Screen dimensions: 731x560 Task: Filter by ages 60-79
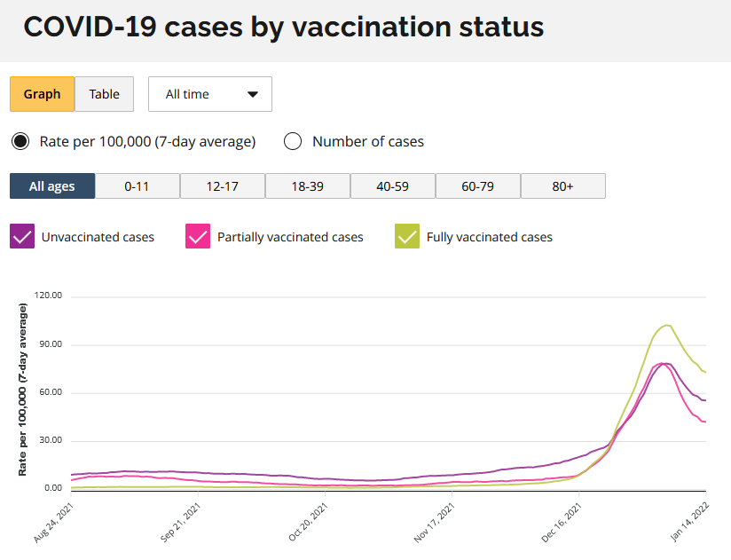[x=478, y=186]
